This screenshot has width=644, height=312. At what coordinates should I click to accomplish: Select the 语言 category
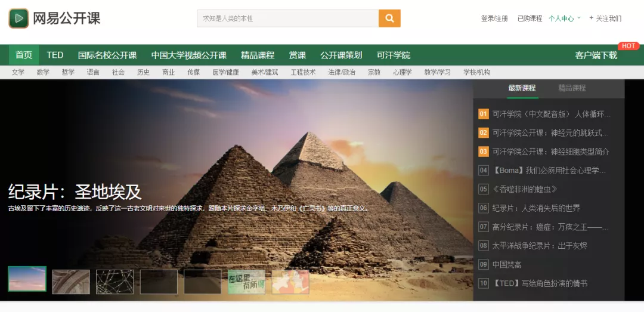pyautogui.click(x=93, y=72)
